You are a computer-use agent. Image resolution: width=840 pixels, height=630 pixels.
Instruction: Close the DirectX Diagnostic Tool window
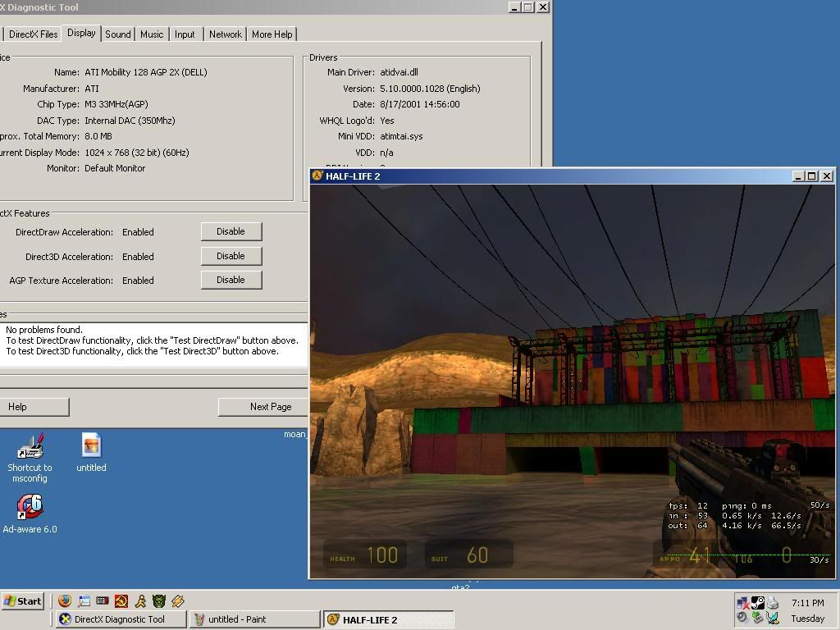(543, 7)
